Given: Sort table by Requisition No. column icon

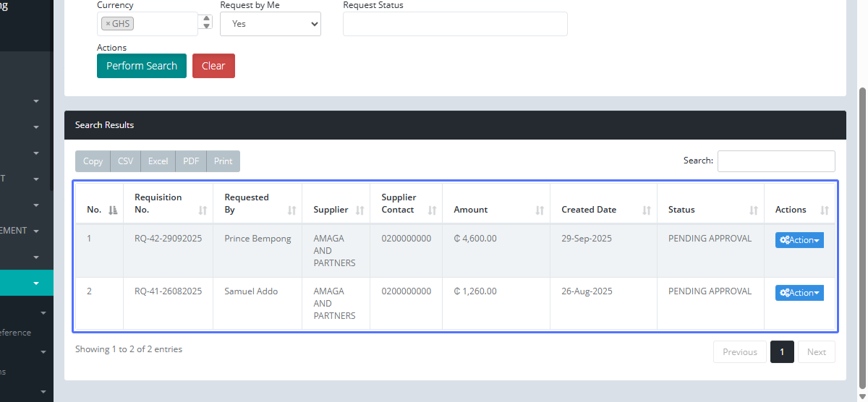Looking at the screenshot, I should click(203, 210).
